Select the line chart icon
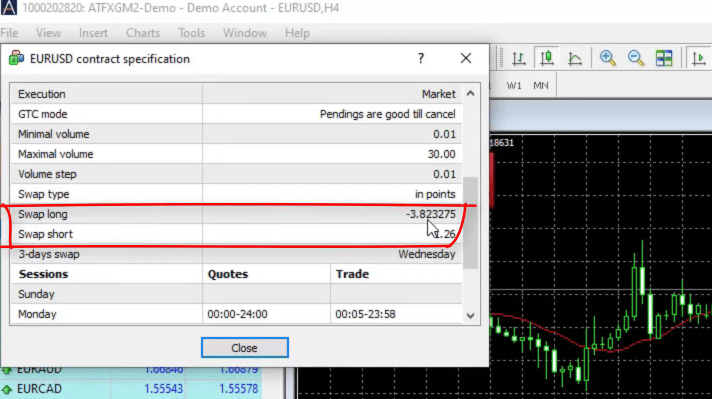This screenshot has width=712, height=399. tap(575, 58)
